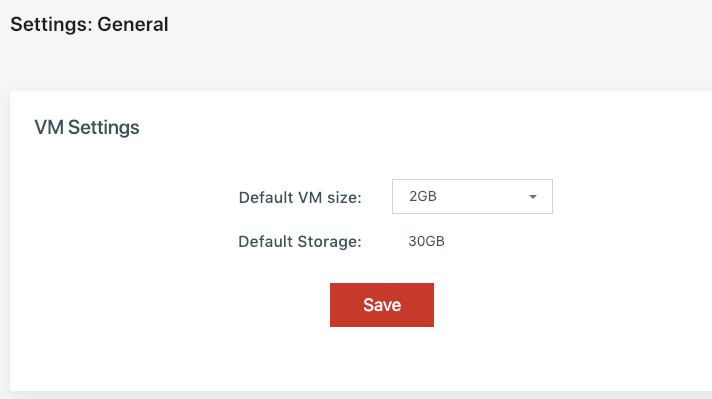Click the word Default beside 30GB

266,242
